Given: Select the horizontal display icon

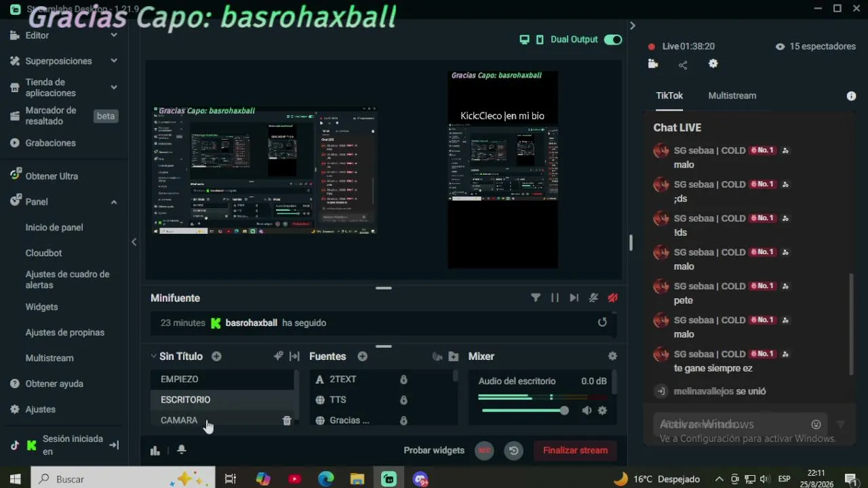Looking at the screenshot, I should point(524,39).
